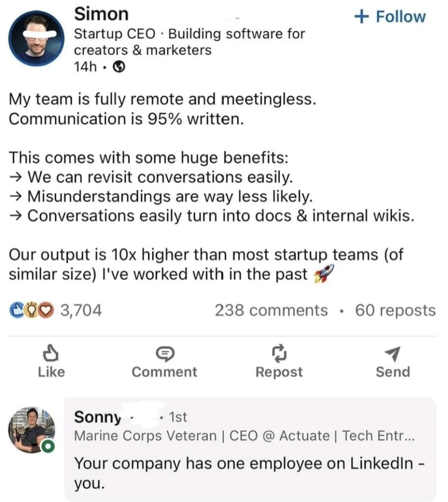Click Sonny's headline mentioning Actuate
Viewport: 448px width, 502px height.
pyautogui.click(x=244, y=435)
